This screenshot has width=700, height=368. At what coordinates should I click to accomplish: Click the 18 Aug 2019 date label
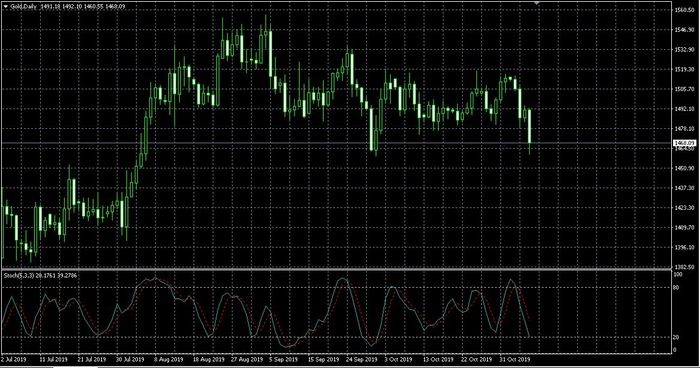[x=208, y=359]
